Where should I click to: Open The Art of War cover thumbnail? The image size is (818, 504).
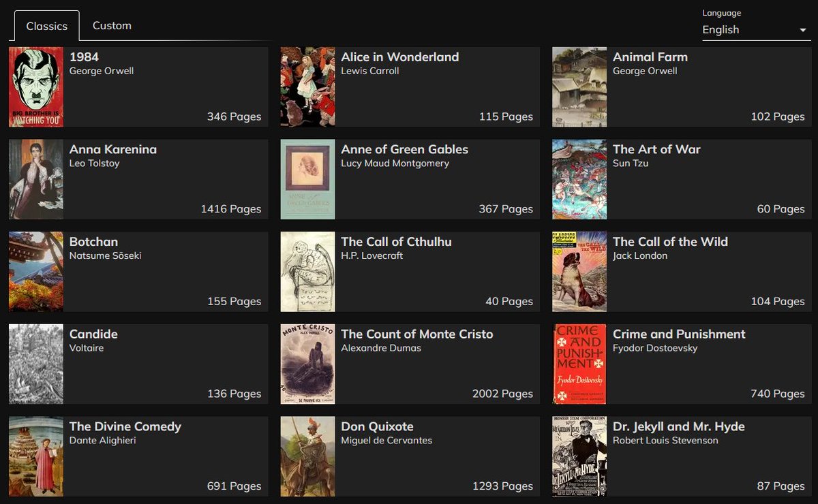click(579, 179)
